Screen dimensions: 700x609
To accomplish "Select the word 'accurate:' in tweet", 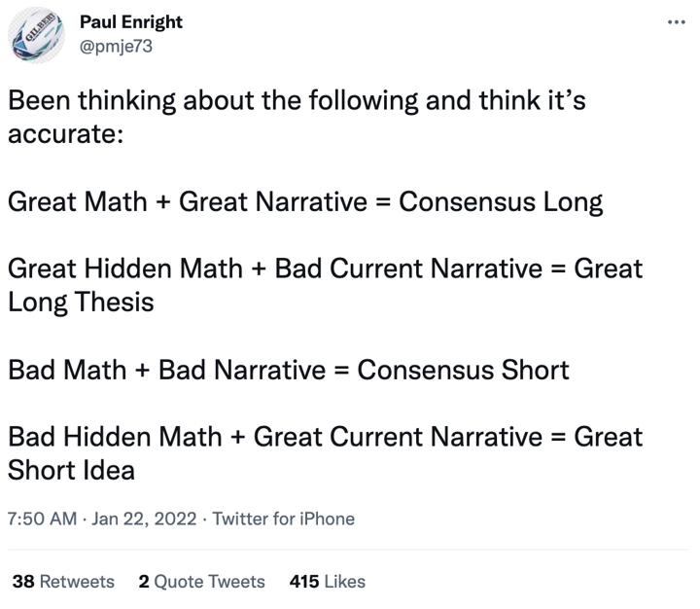I will coord(66,133).
